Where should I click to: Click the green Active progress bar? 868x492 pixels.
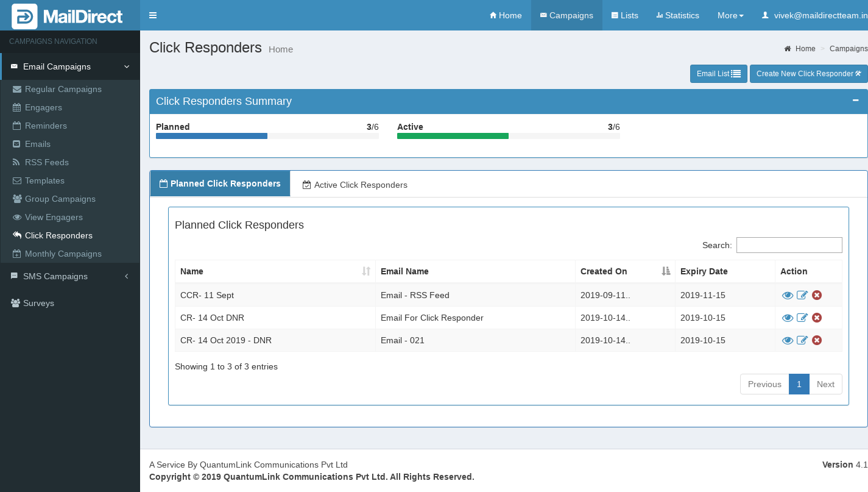pos(453,136)
